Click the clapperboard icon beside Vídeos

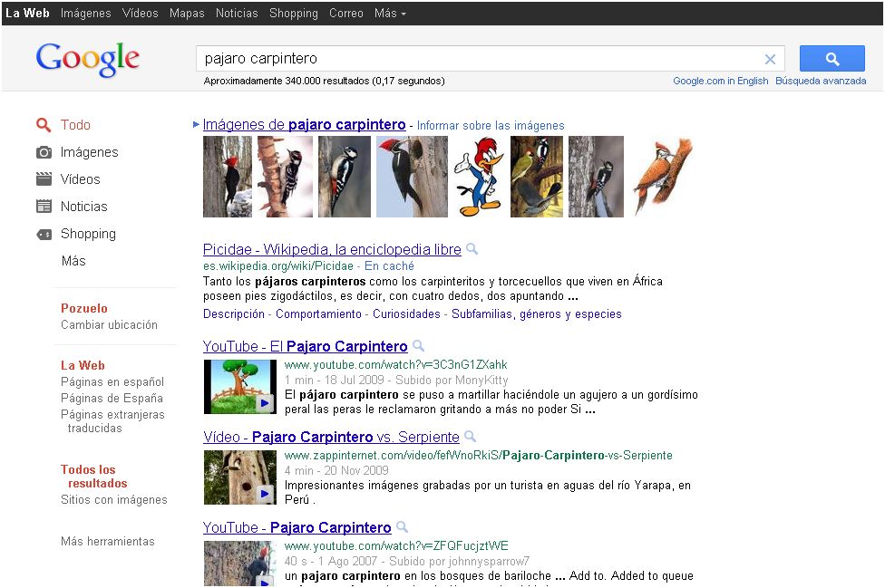(44, 179)
